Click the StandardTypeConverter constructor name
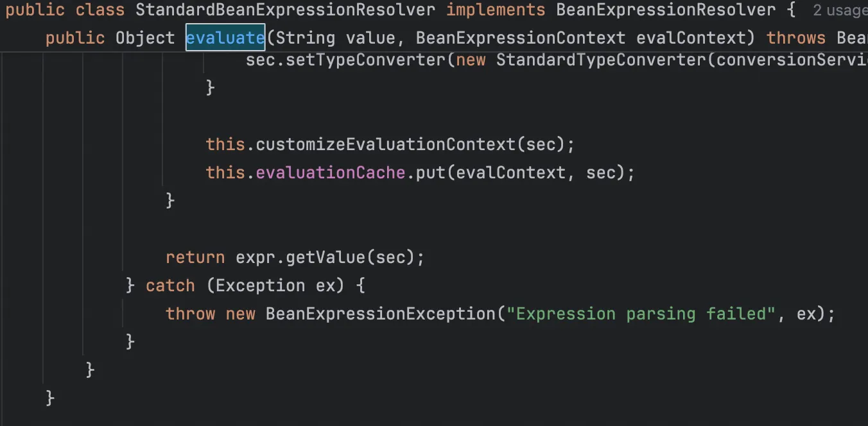The height and width of the screenshot is (426, 868). click(603, 60)
